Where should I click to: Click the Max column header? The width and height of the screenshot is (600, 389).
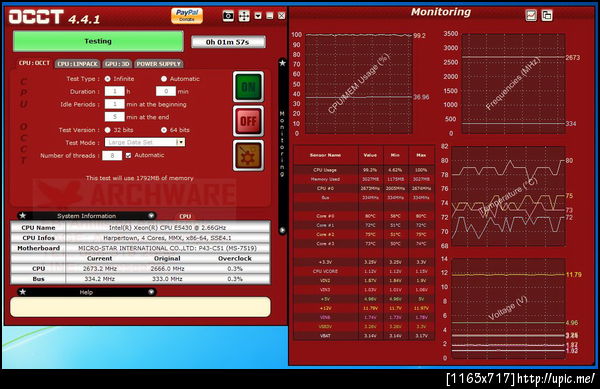coord(421,155)
